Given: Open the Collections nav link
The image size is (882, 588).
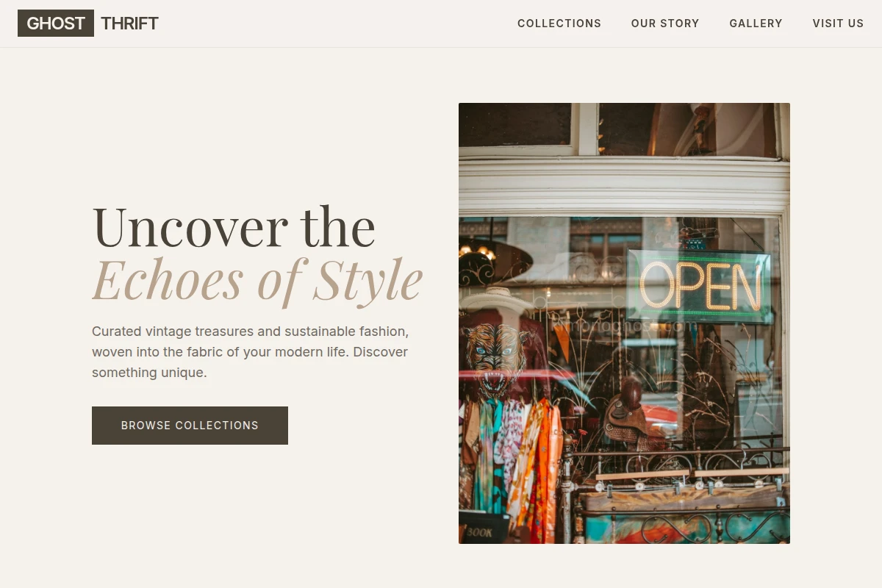Looking at the screenshot, I should pos(559,24).
